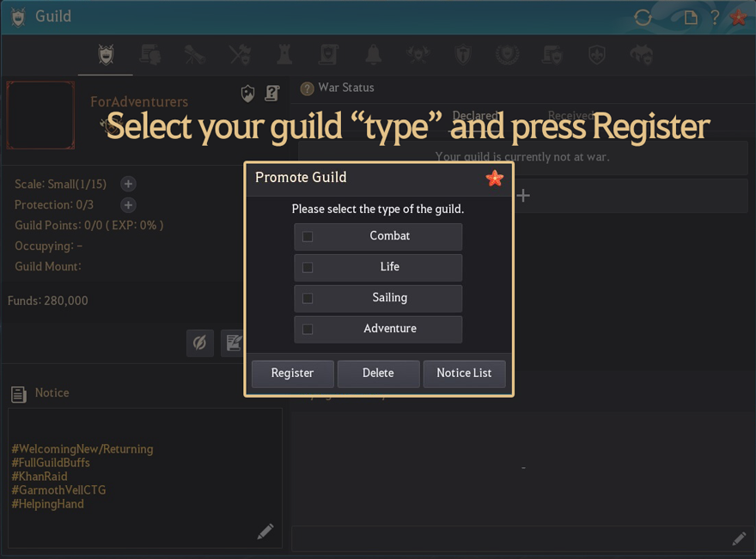Viewport: 756px width, 559px height.
Task: Tick the Sailing guild type checkbox
Action: tap(308, 298)
